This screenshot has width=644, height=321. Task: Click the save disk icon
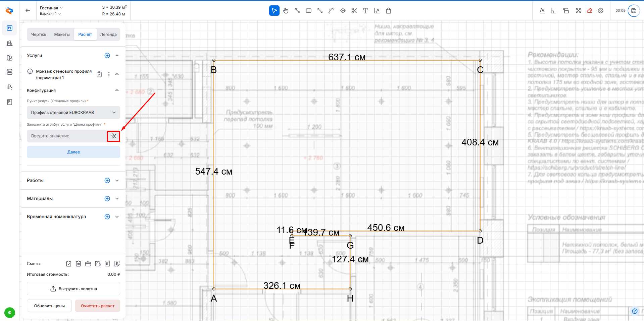click(x=634, y=11)
